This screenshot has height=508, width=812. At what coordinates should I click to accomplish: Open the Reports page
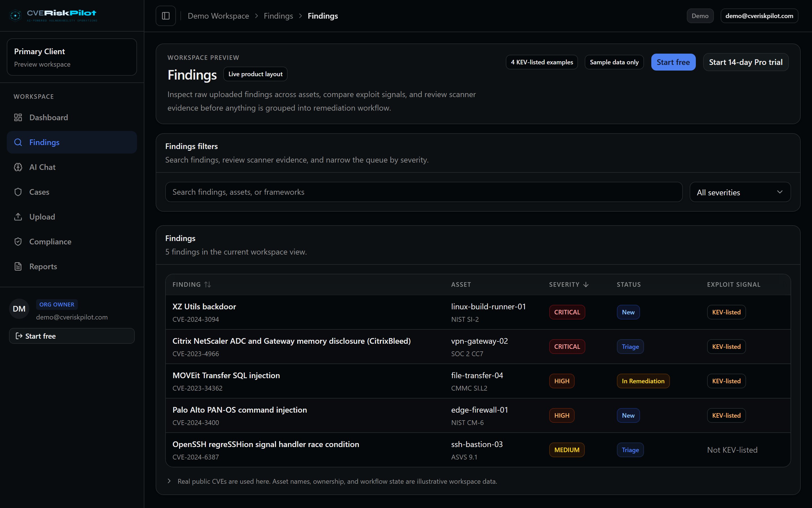(x=72, y=266)
